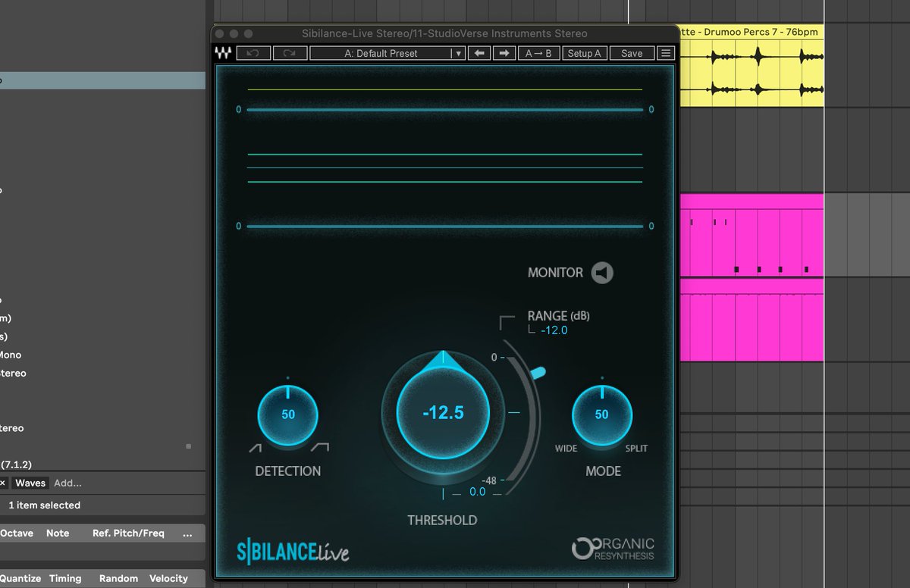
Task: Redo the last plugin change
Action: click(290, 53)
